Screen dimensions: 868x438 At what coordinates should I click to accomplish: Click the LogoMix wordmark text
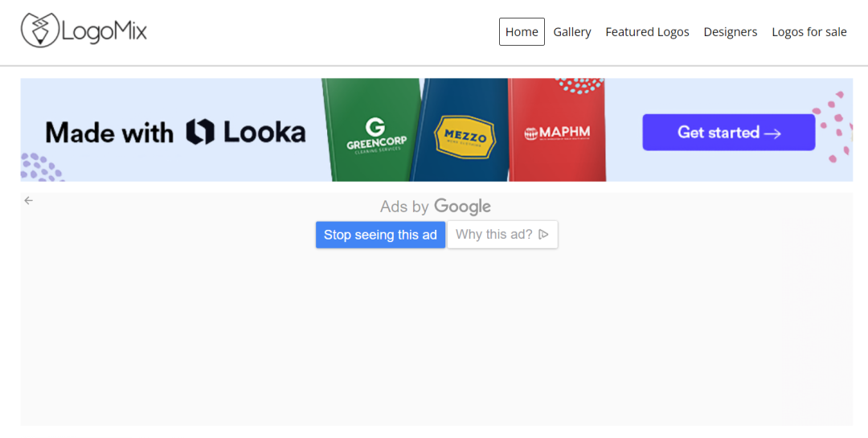tap(104, 32)
